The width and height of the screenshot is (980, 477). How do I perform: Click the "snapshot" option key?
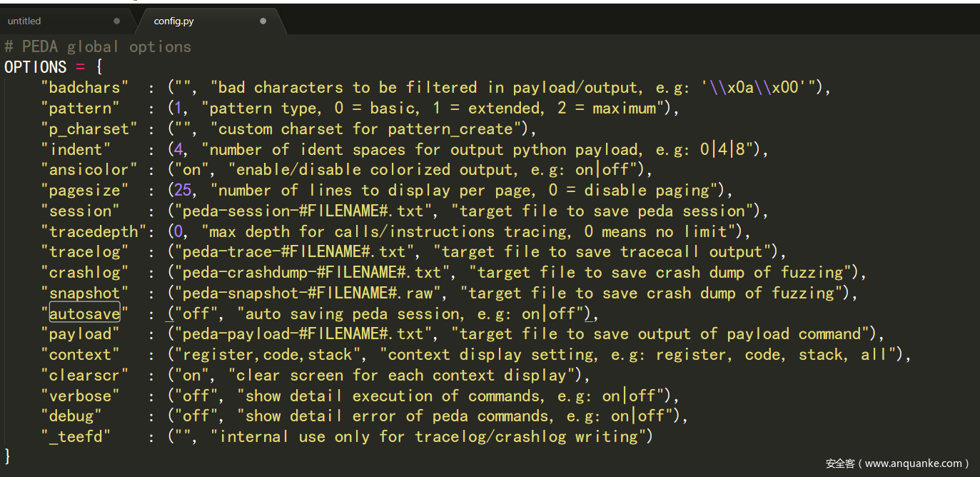pos(85,293)
